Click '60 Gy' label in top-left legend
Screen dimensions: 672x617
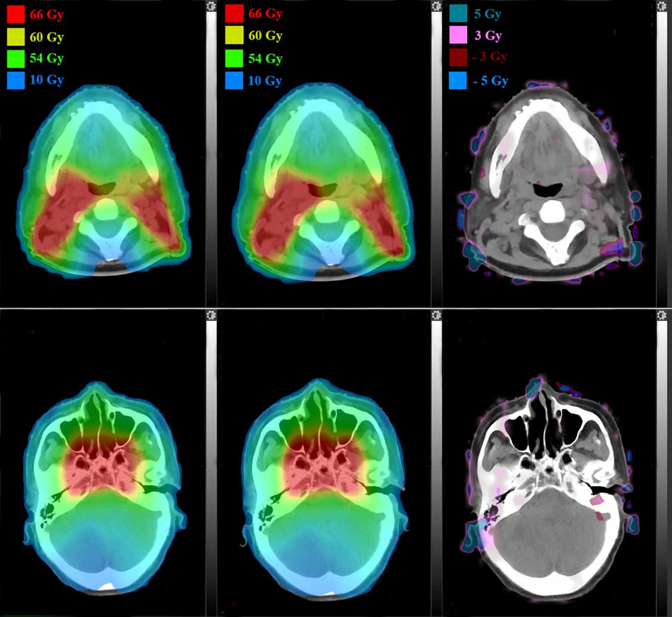tap(47, 37)
